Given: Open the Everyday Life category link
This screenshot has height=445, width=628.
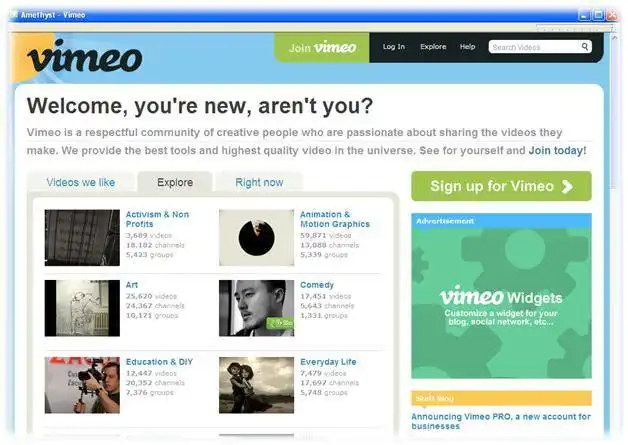Looking at the screenshot, I should 328,362.
